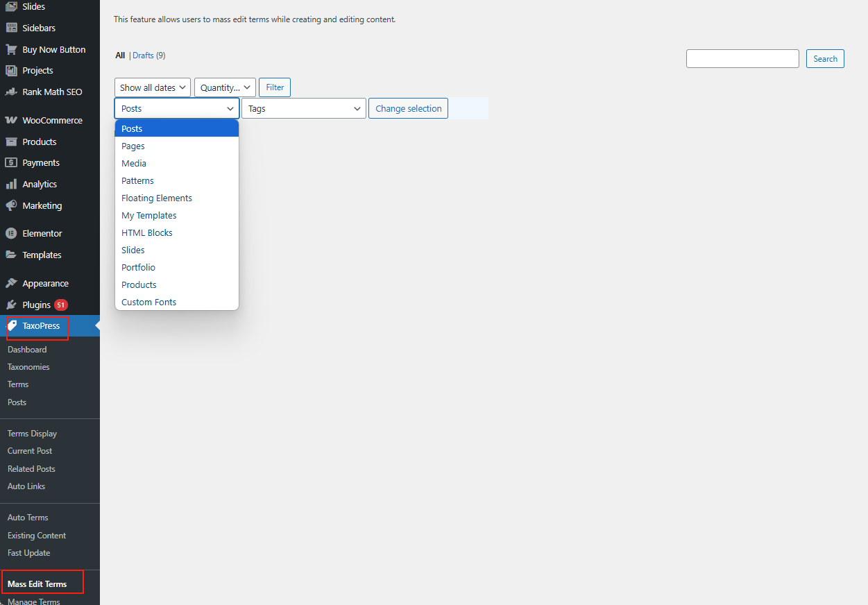Open the Tags taxonomy dropdown
The width and height of the screenshot is (868, 605).
click(x=303, y=109)
